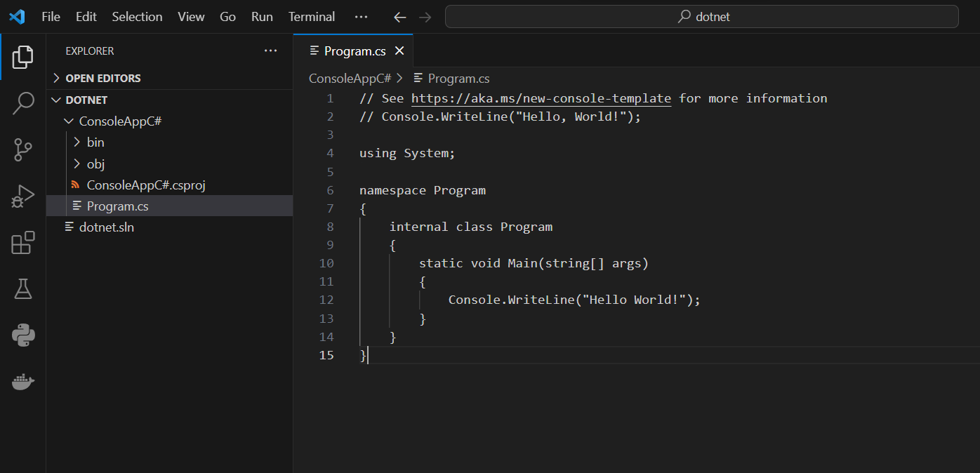Select the Program.cs editor tab
980x473 pixels.
click(x=354, y=51)
